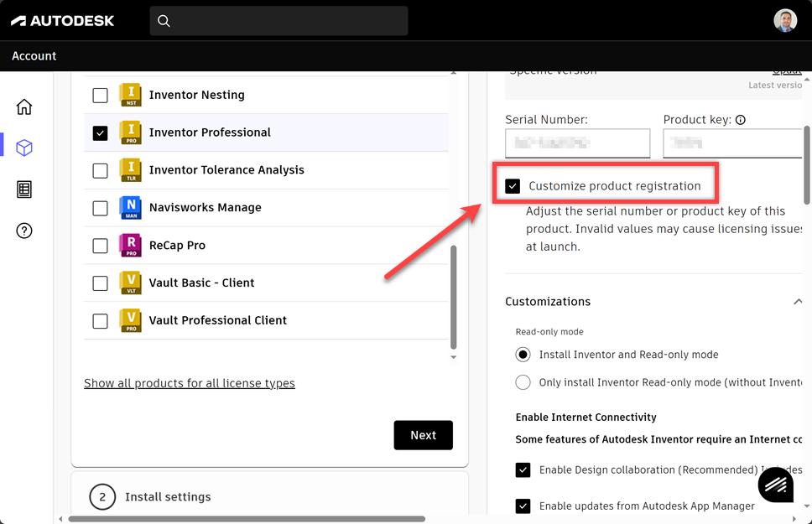Screen dimensions: 812x524
Task: Click the Product key info icon
Action: pos(741,120)
